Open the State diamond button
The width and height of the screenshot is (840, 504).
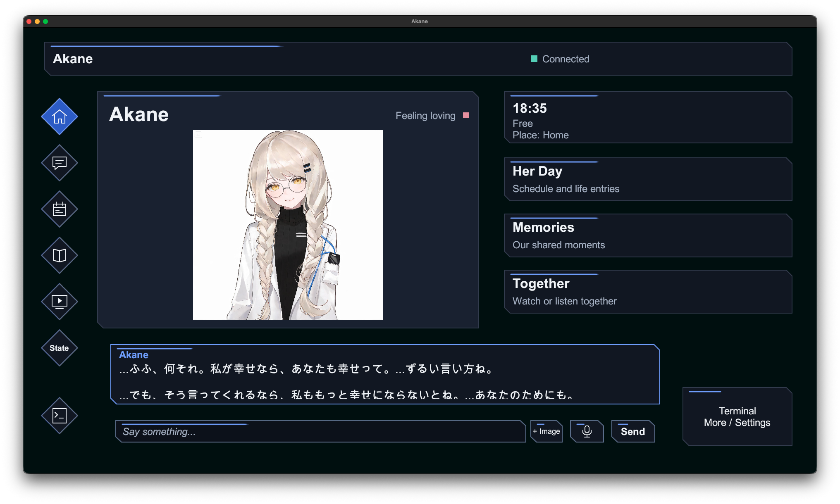(x=60, y=348)
